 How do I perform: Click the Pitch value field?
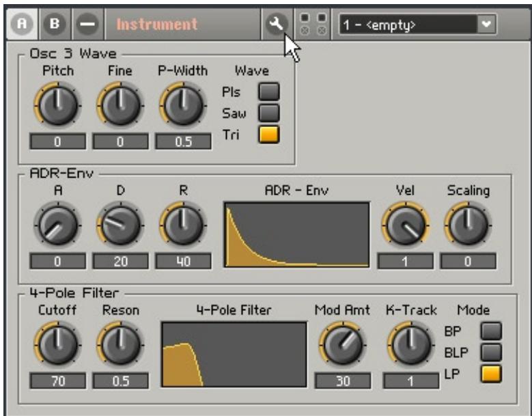coord(57,141)
